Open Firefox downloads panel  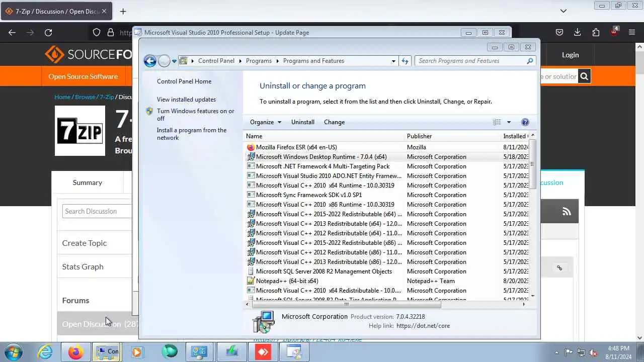578,32
